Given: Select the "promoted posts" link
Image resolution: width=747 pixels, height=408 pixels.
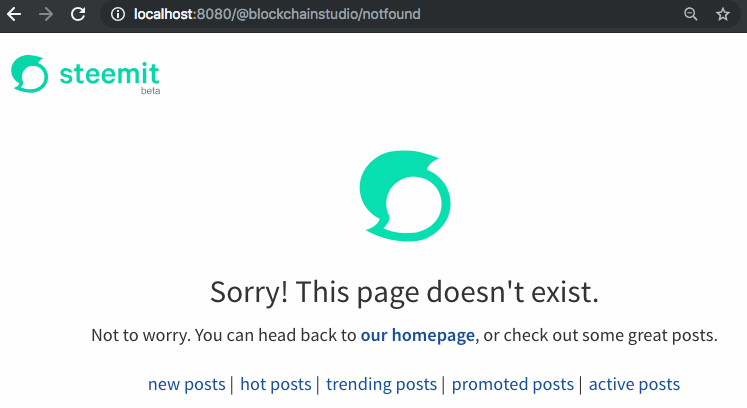Looking at the screenshot, I should coord(513,384).
